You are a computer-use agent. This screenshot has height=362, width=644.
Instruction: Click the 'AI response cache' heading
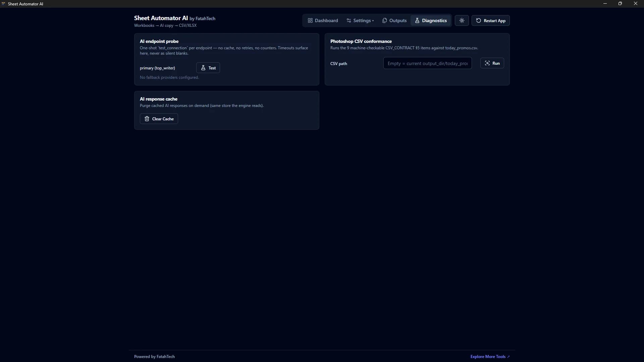(159, 99)
